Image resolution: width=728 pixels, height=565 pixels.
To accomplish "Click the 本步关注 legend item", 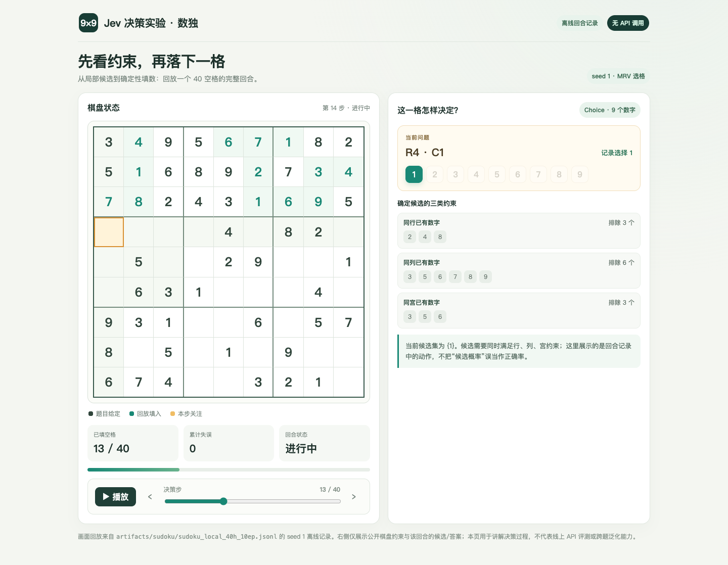I will tap(186, 414).
